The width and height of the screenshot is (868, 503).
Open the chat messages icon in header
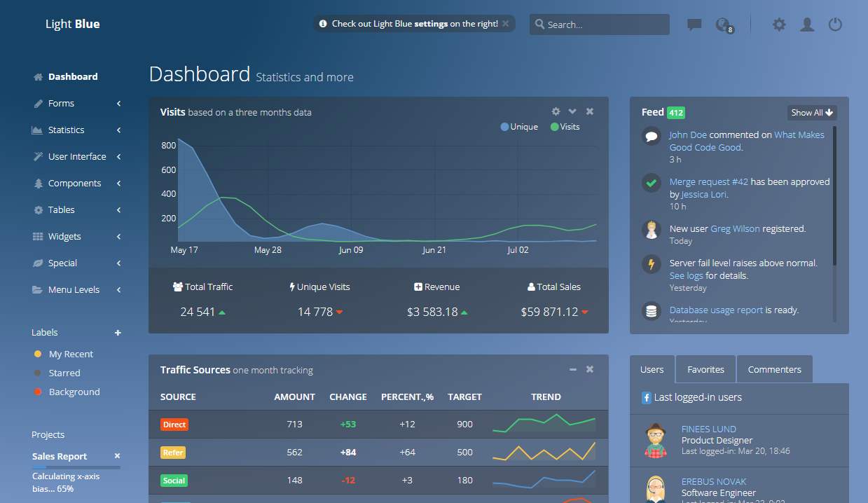(x=694, y=25)
